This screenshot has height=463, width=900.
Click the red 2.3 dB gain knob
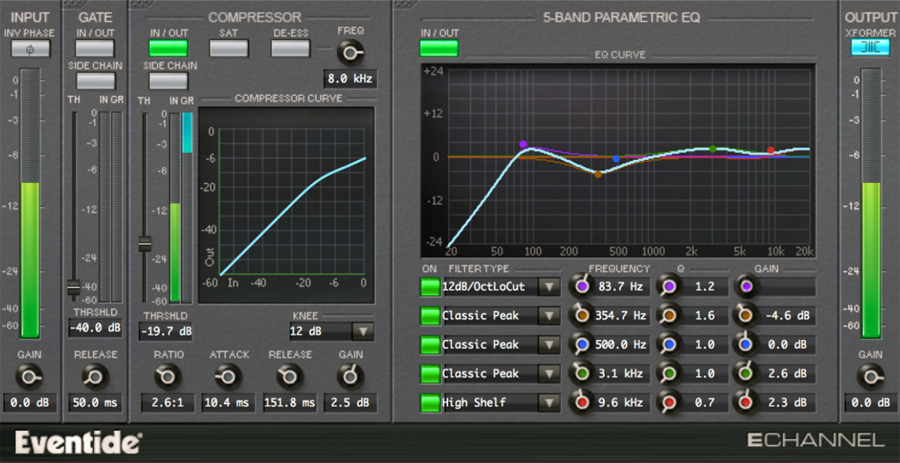coord(746,403)
